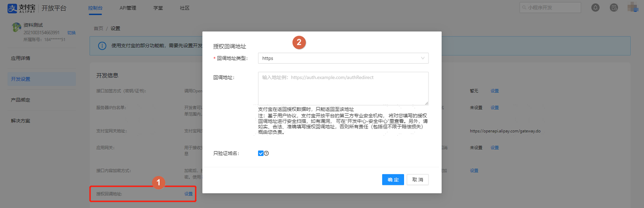The height and width of the screenshot is (208, 644).
Task: Click the 资料测试 app avatar icon
Action: click(17, 28)
